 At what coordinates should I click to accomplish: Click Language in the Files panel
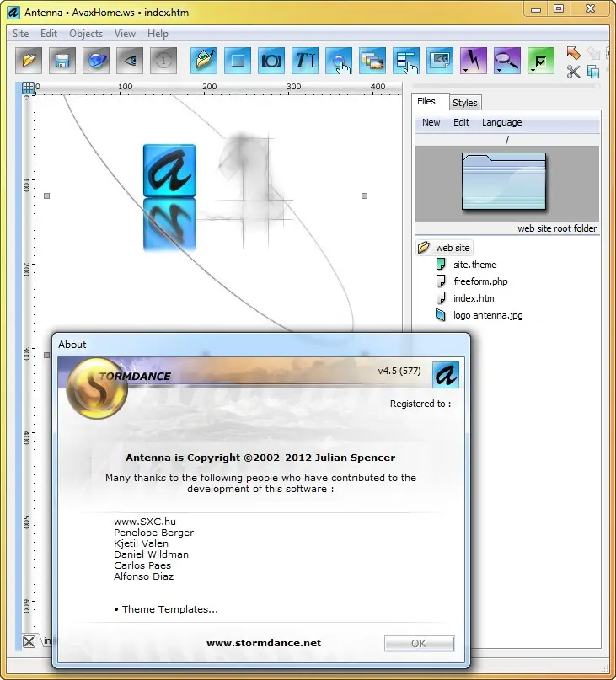502,123
